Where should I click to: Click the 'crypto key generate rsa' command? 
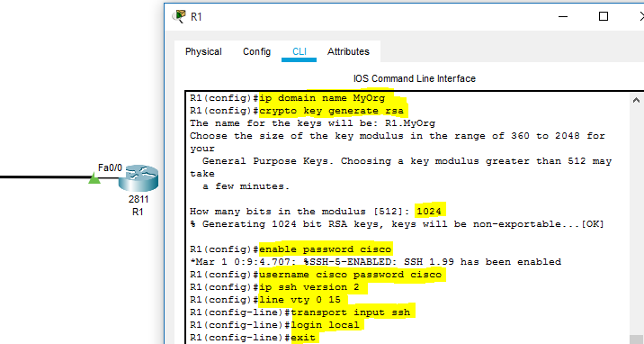pyautogui.click(x=331, y=111)
